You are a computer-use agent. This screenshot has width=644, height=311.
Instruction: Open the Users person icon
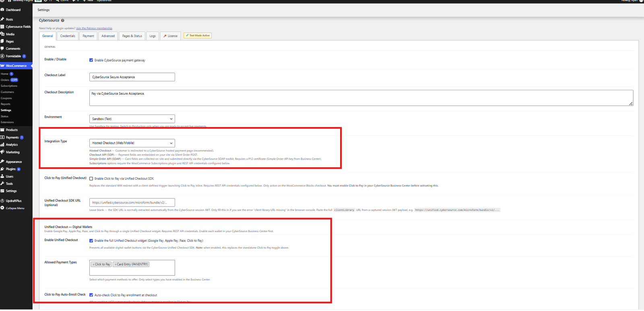click(2, 176)
